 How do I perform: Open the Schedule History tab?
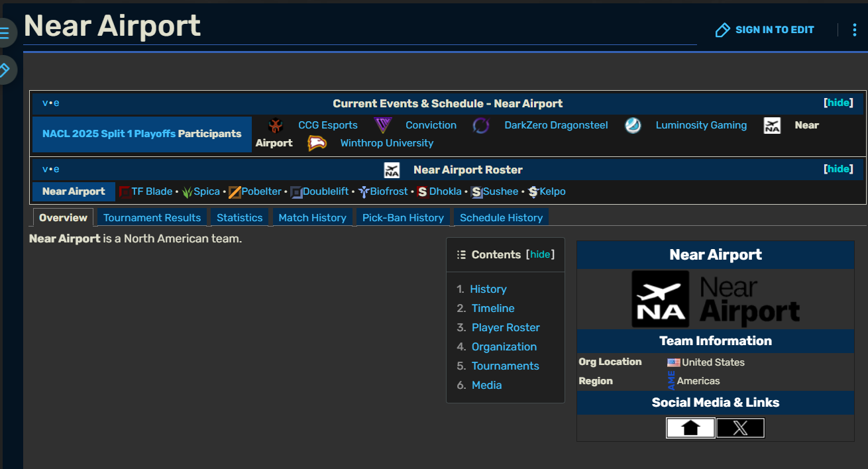(x=501, y=217)
